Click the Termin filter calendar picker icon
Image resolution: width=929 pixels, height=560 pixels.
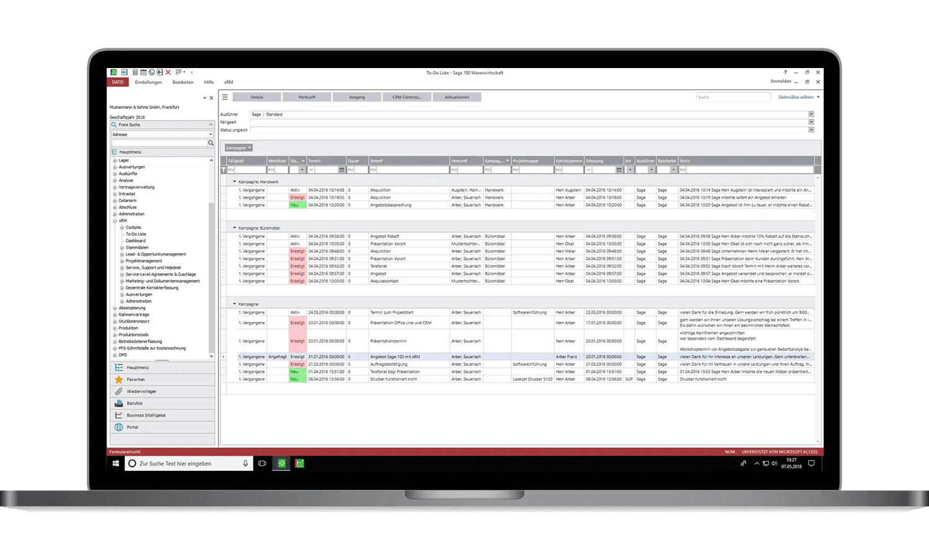pyautogui.click(x=341, y=170)
